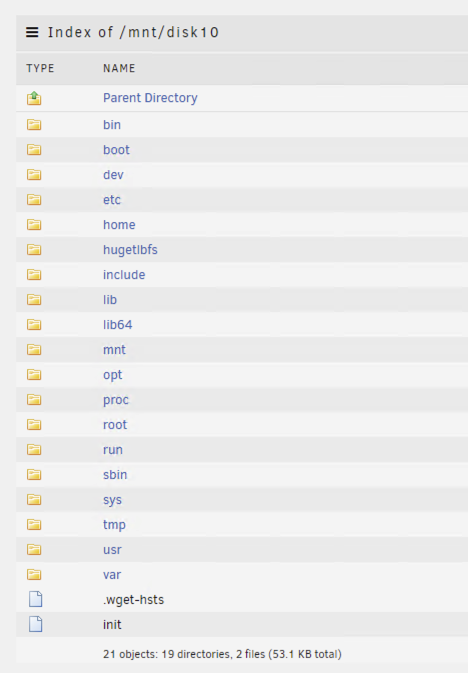Viewport: 468px width, 673px height.
Task: Select the .wget-hsts file name
Action: [134, 600]
